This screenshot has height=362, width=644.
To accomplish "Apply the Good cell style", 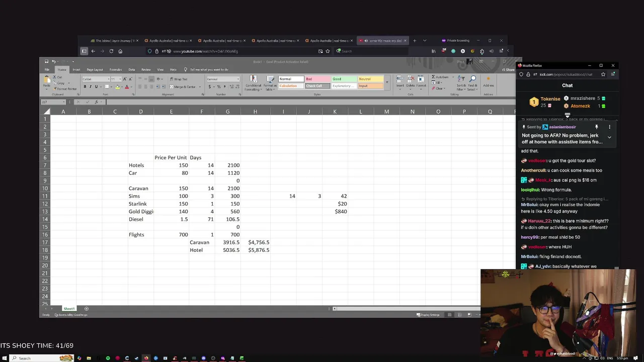I will (x=344, y=79).
